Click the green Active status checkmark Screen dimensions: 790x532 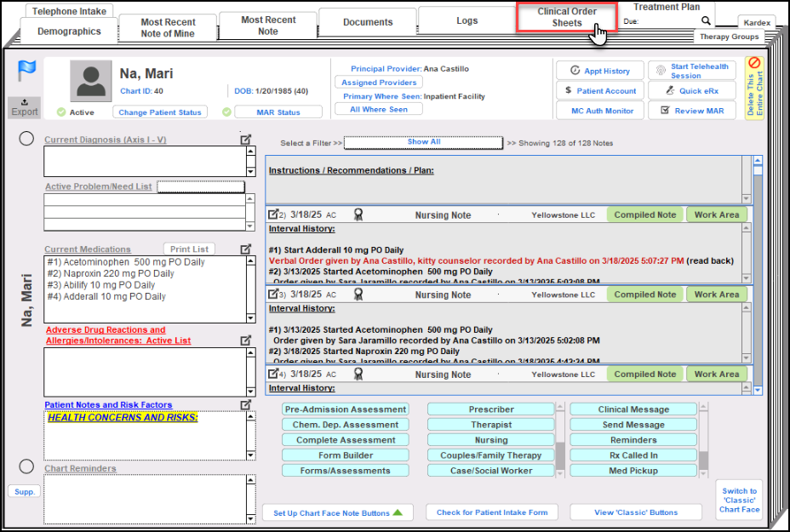61,112
